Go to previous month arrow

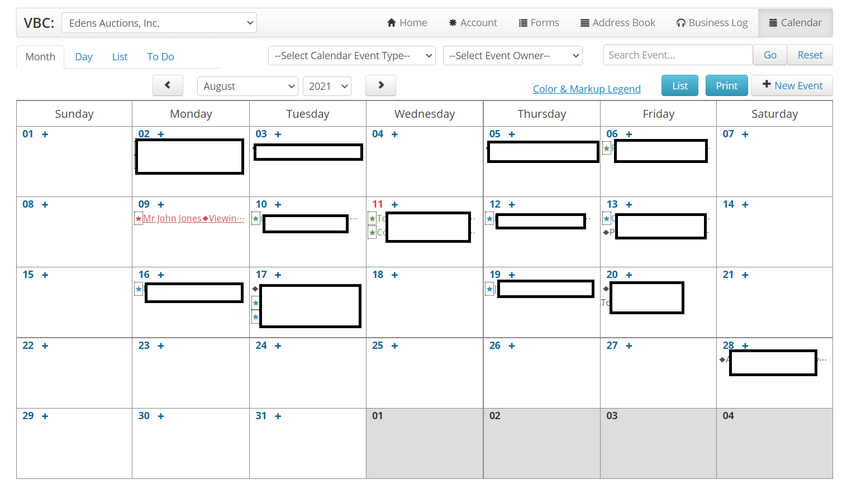168,85
